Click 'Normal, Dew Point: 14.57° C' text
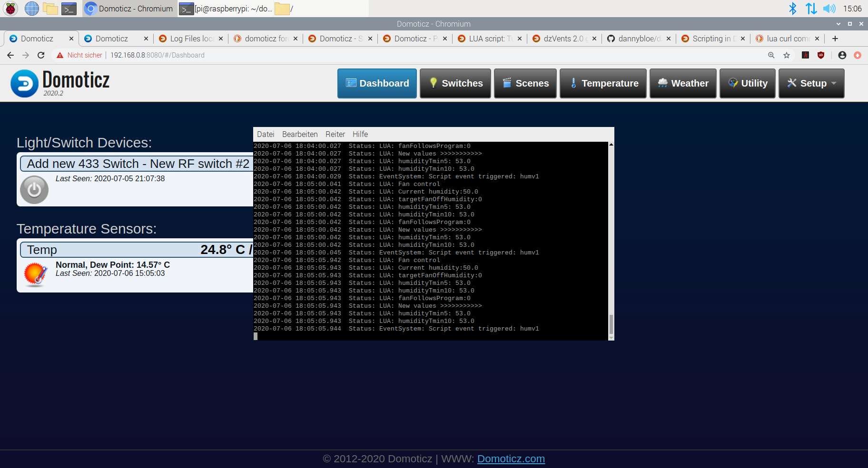868x468 pixels. point(113,265)
